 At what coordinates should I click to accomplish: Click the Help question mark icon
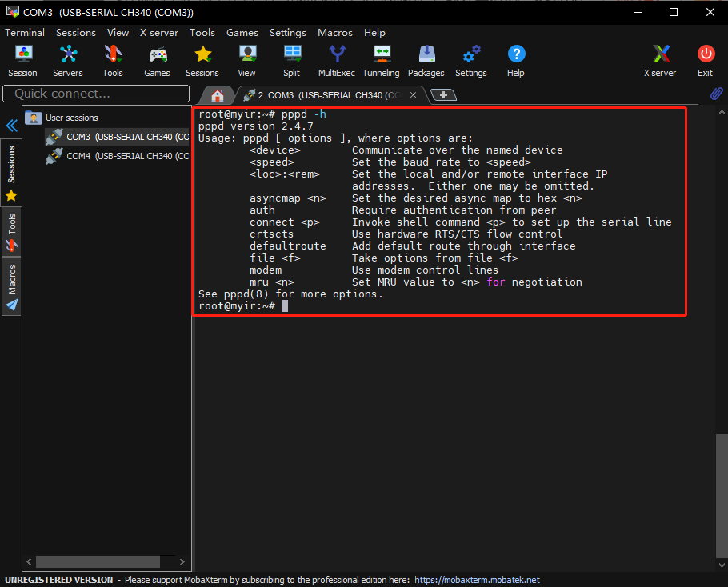click(x=516, y=61)
